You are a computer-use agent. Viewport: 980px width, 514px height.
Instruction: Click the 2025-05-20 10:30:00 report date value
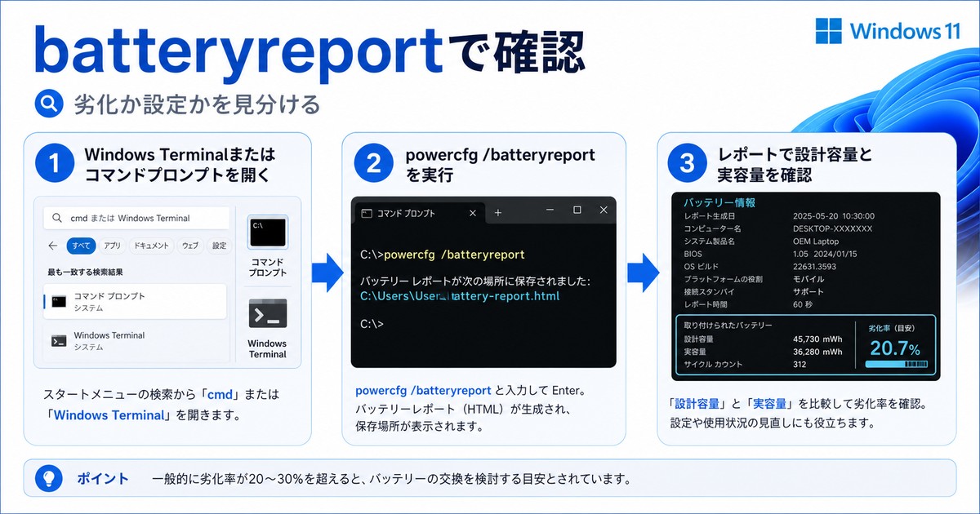(x=834, y=216)
